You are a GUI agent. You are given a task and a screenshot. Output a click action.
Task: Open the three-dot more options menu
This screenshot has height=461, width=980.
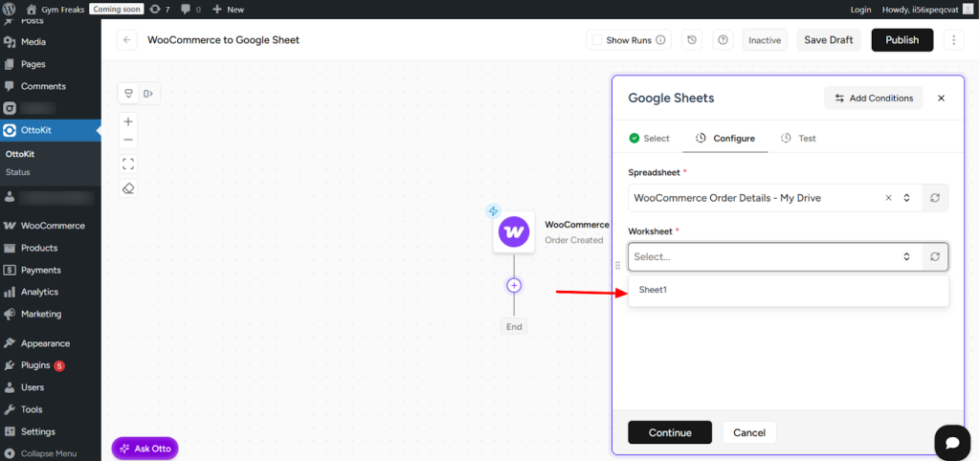[953, 40]
